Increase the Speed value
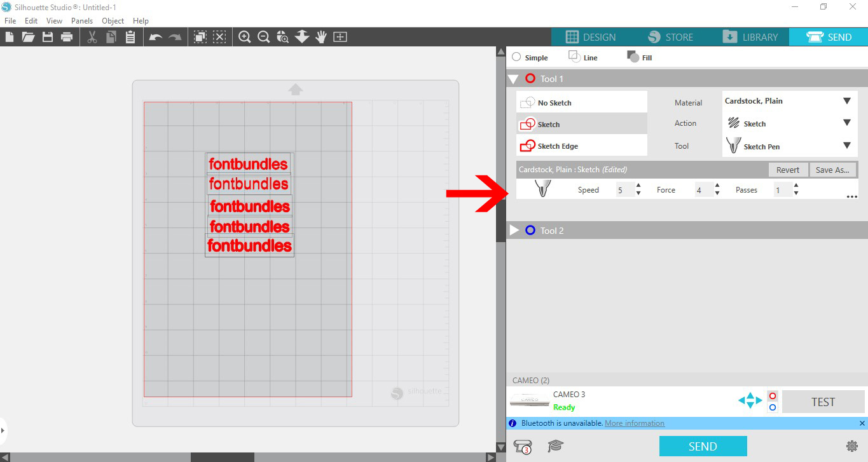Image resolution: width=868 pixels, height=462 pixels. 638,186
